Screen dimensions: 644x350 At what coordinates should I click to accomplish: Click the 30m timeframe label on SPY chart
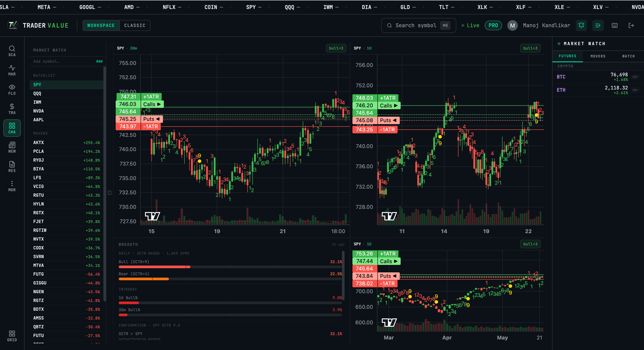133,48
